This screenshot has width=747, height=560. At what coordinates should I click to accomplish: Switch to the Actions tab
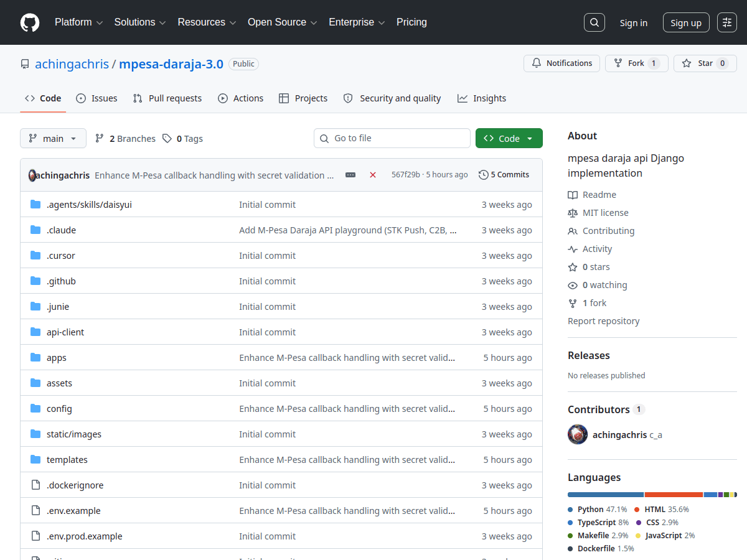[x=241, y=98]
